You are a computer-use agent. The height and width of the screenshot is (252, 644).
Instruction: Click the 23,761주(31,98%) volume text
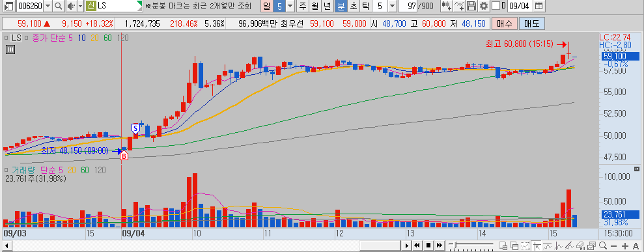click(35, 178)
